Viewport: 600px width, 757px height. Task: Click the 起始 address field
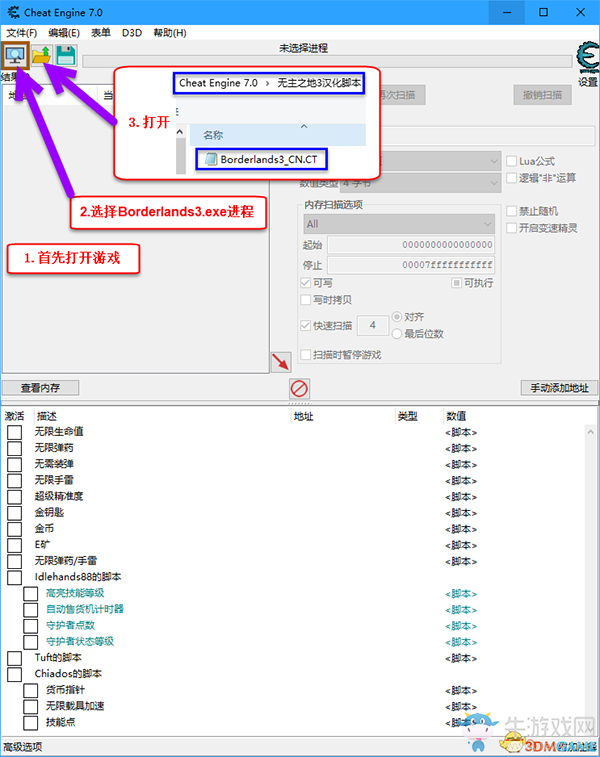click(x=411, y=245)
